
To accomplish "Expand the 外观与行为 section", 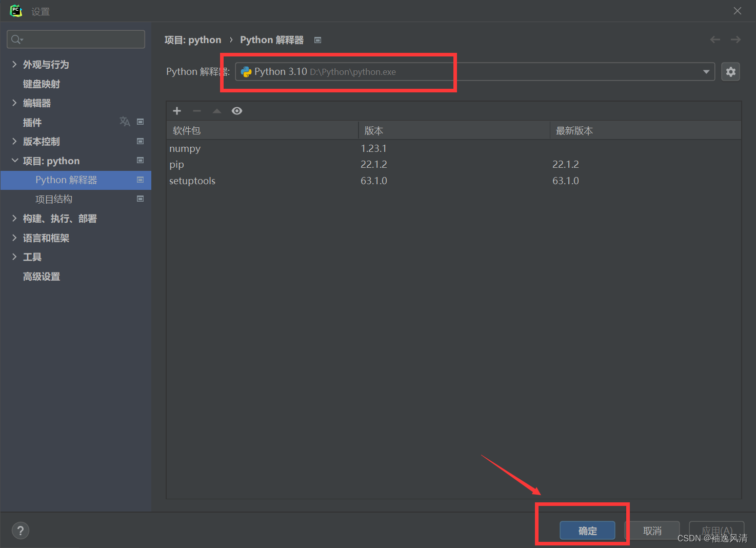I will point(14,64).
